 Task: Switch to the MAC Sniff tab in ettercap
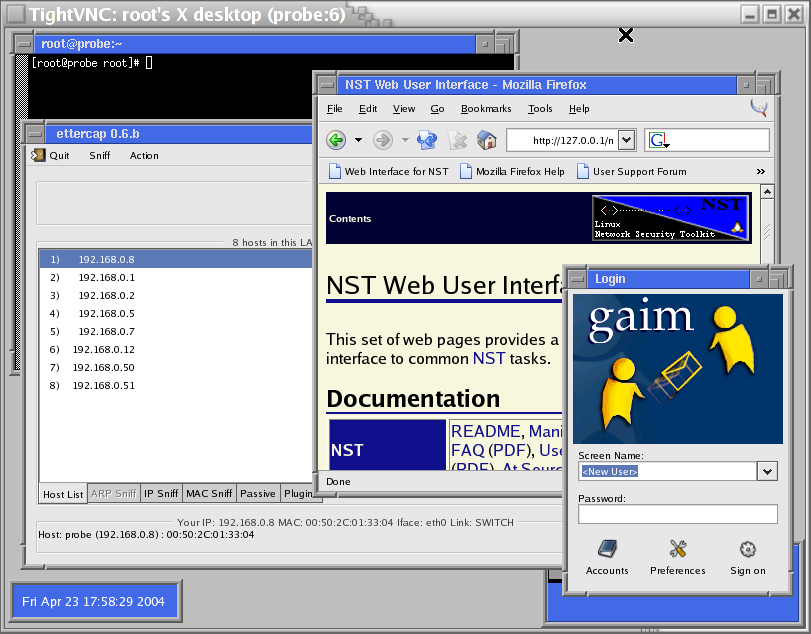tap(208, 493)
